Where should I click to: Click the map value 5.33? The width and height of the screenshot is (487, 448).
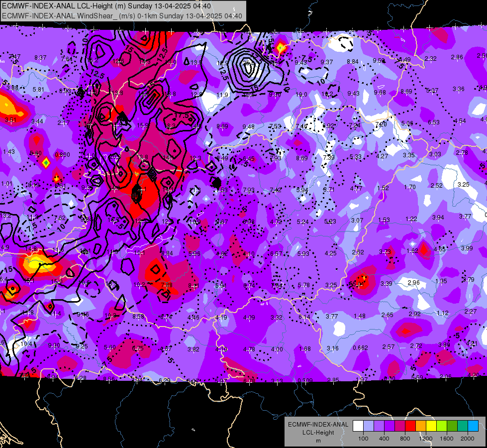[x=355, y=157]
